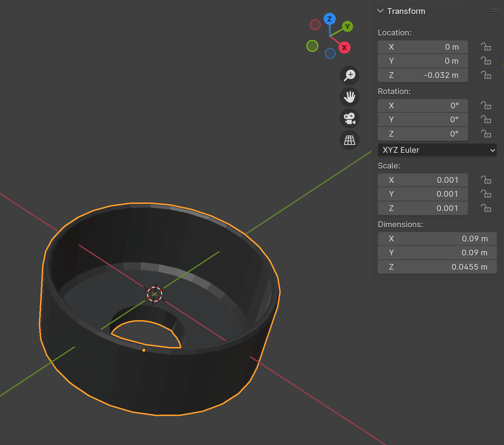Click the 3D cursor in viewport
Viewport: 504px width, 445px height.
[x=154, y=294]
